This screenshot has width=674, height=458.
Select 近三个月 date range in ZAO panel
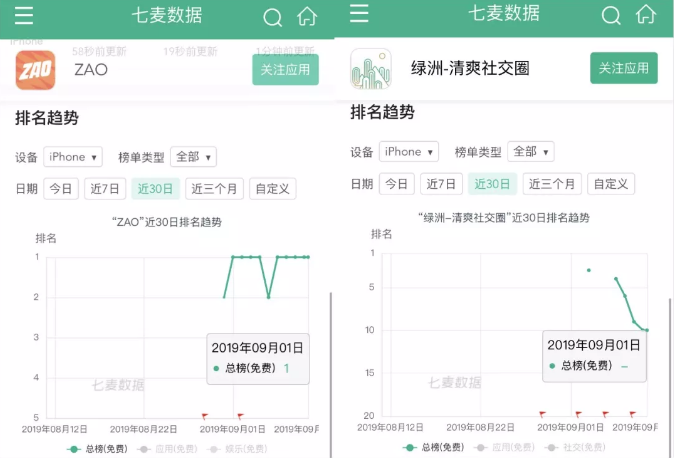tap(214, 189)
